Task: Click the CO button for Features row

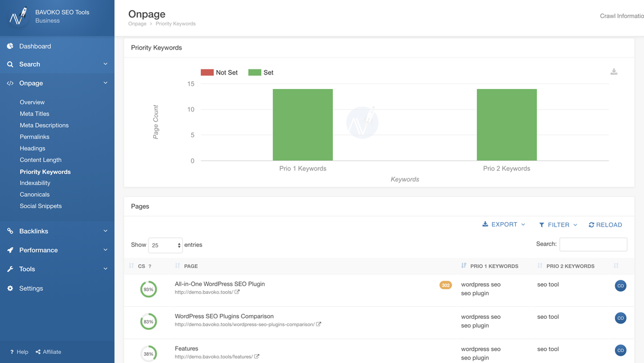Action: [x=620, y=350]
